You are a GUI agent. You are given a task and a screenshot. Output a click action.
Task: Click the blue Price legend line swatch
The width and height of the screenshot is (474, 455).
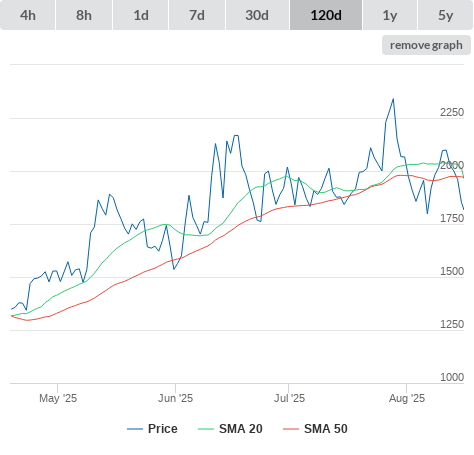[135, 429]
